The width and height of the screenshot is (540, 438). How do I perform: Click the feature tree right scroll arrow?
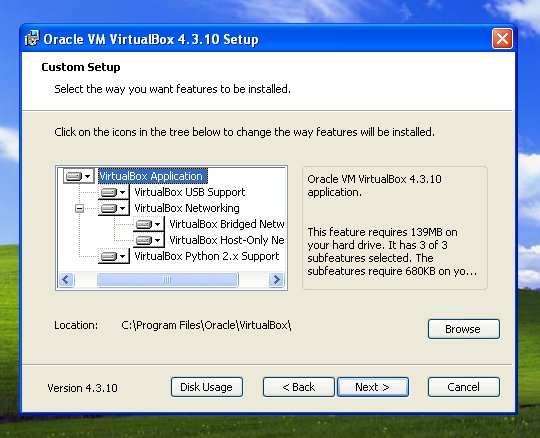click(x=276, y=279)
